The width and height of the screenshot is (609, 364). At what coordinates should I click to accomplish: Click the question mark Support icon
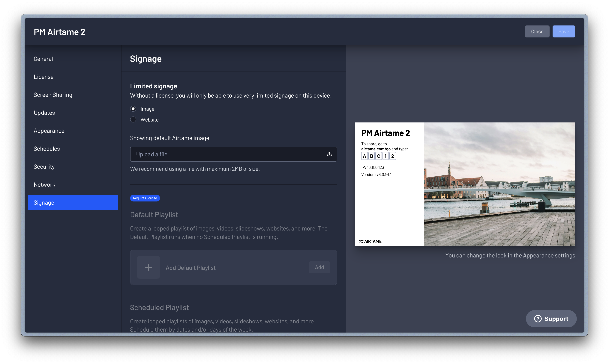click(538, 319)
